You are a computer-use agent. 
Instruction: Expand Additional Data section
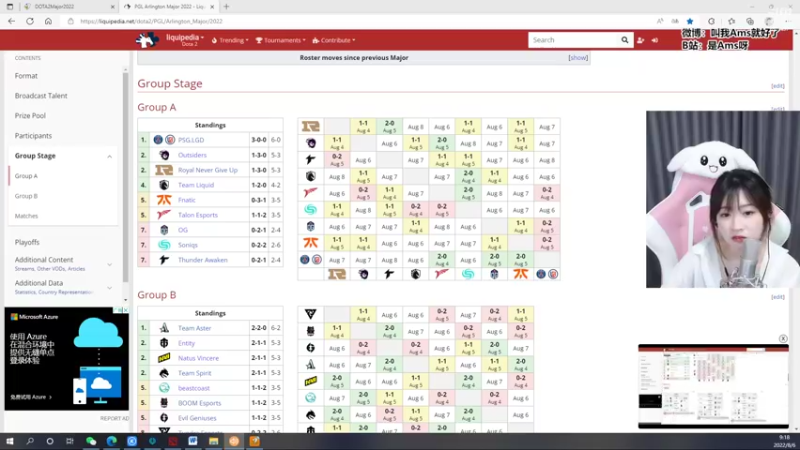(110, 288)
